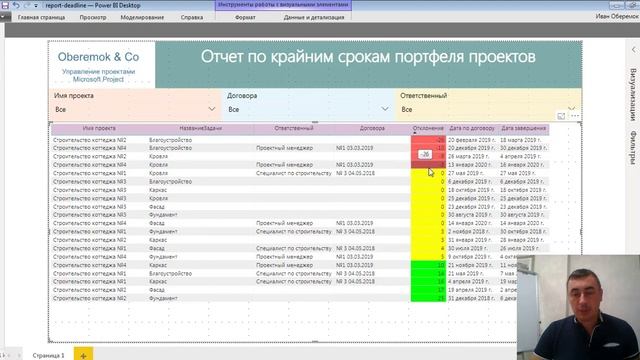Switch to the Данные и детализация tab
Image resolution: width=640 pixels, height=360 pixels.
(314, 17)
